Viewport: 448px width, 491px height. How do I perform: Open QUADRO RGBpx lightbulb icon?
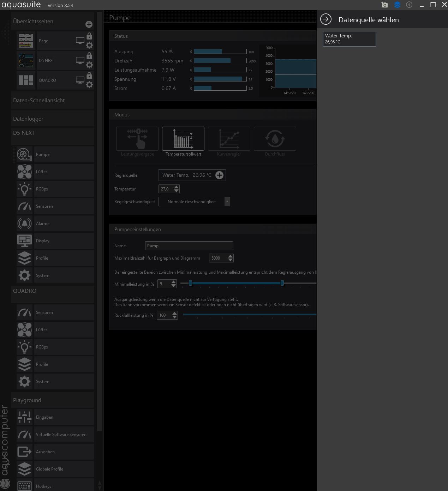24,347
